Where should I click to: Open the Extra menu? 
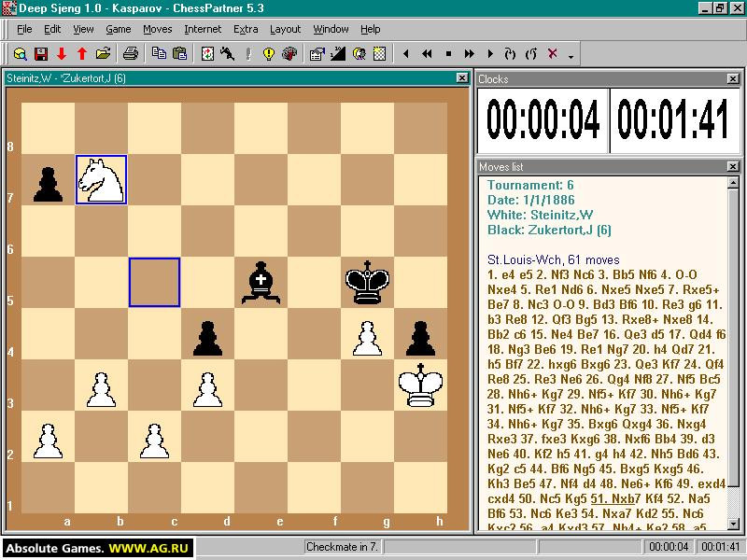pyautogui.click(x=246, y=30)
